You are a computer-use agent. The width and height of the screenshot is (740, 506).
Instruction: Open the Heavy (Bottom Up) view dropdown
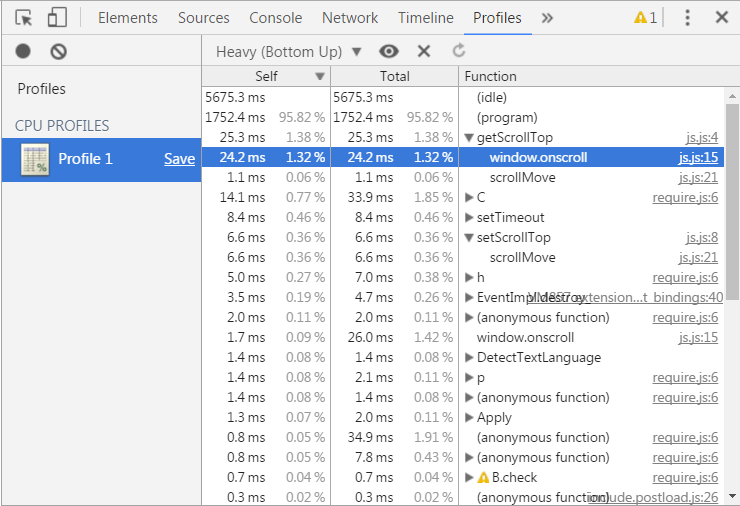[x=289, y=51]
